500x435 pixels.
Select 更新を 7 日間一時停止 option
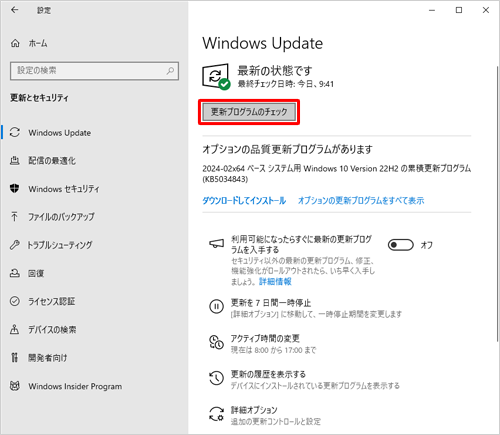tap(271, 303)
